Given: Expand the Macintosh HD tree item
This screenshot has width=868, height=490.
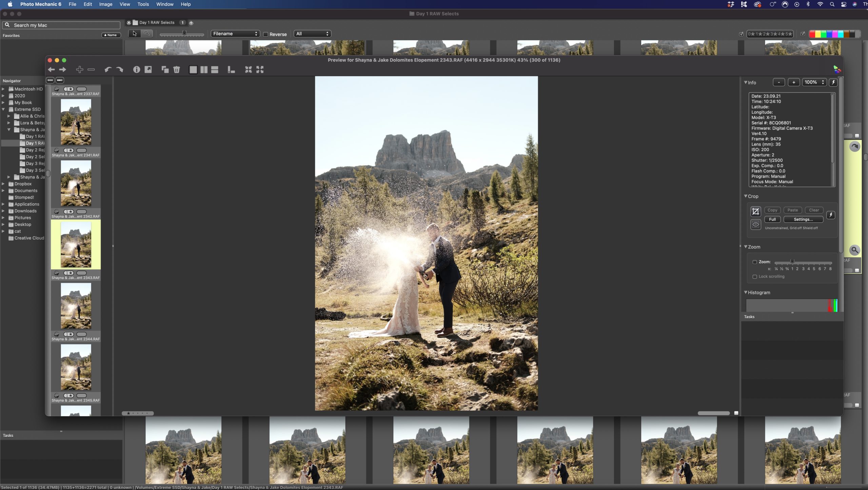Looking at the screenshot, I should 3,89.
